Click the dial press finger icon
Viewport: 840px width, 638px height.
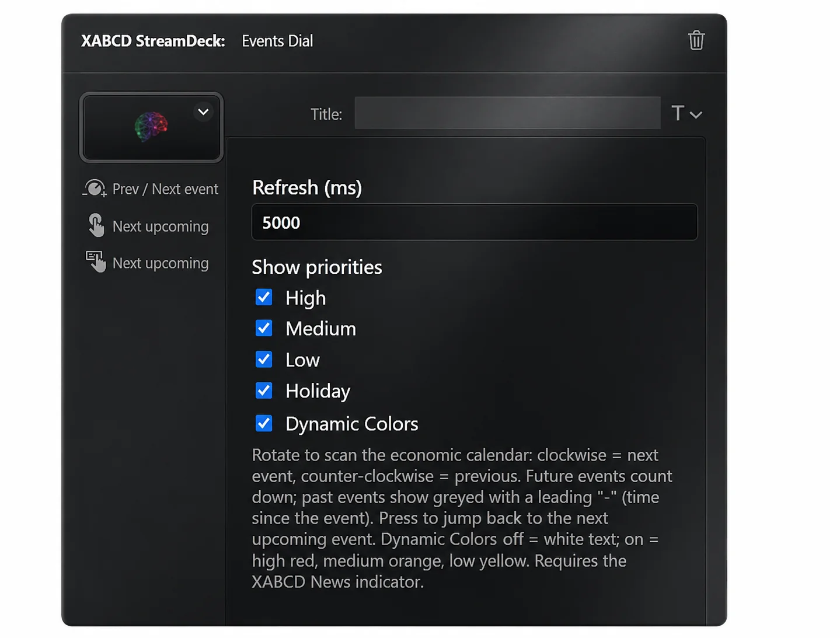pyautogui.click(x=96, y=225)
